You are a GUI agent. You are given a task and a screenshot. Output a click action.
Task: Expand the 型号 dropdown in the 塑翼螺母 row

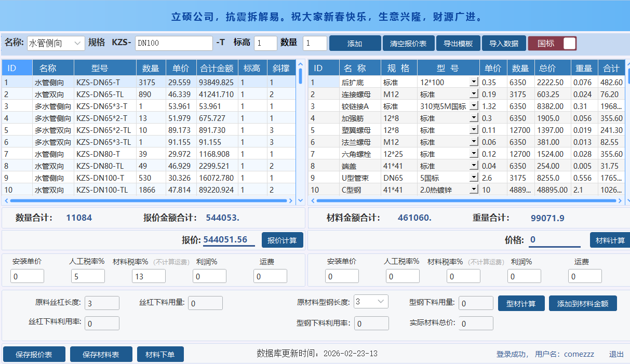473,130
